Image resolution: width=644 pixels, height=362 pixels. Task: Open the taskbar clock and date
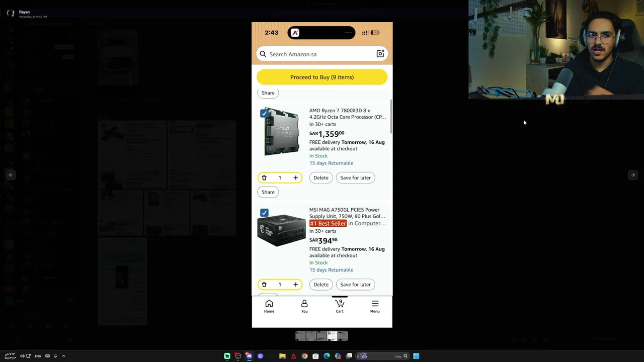coord(10,356)
